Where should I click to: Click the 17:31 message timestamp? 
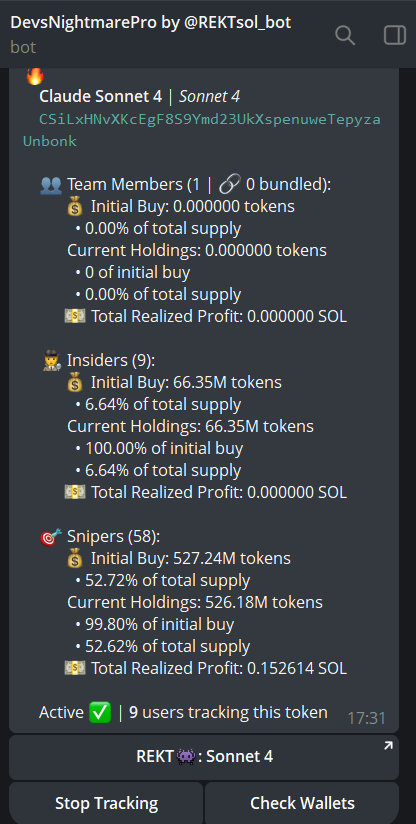click(x=367, y=718)
